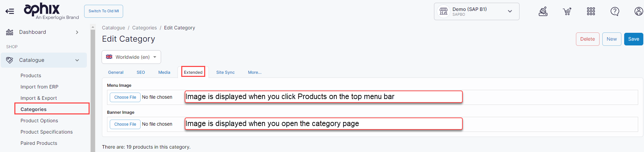Open the Worldwide (en) language dropdown

[131, 57]
